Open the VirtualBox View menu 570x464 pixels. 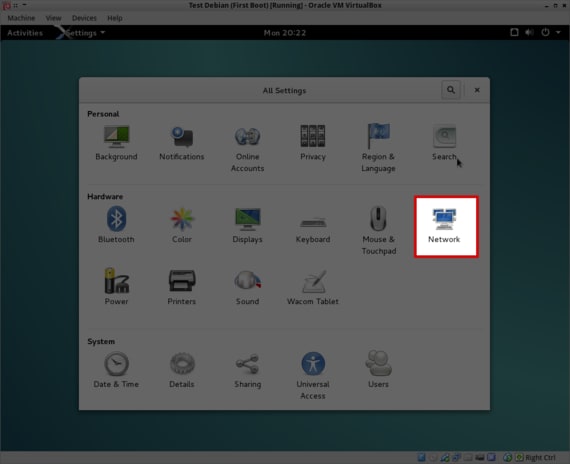[x=53, y=18]
